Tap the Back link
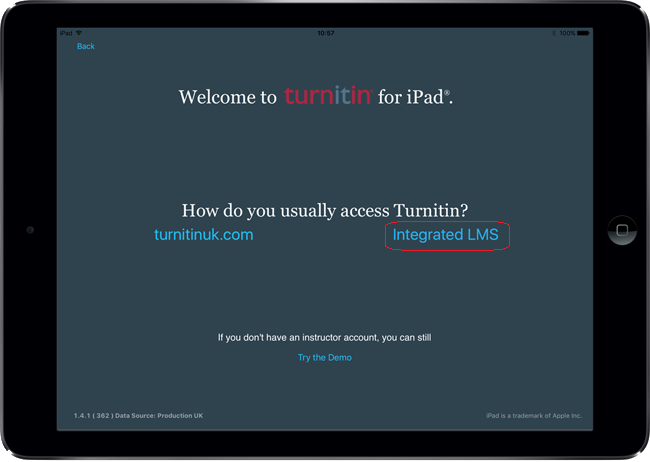Viewport: 650px width, 462px height. pos(86,46)
